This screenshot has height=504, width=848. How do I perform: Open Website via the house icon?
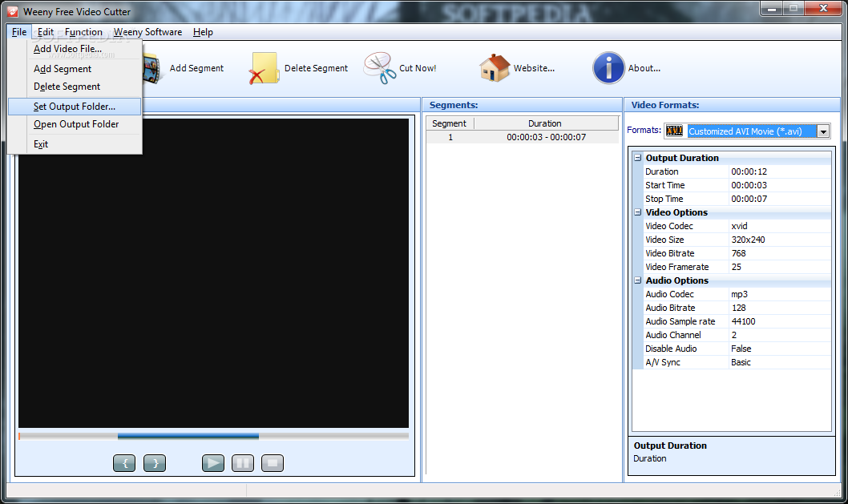pos(495,68)
